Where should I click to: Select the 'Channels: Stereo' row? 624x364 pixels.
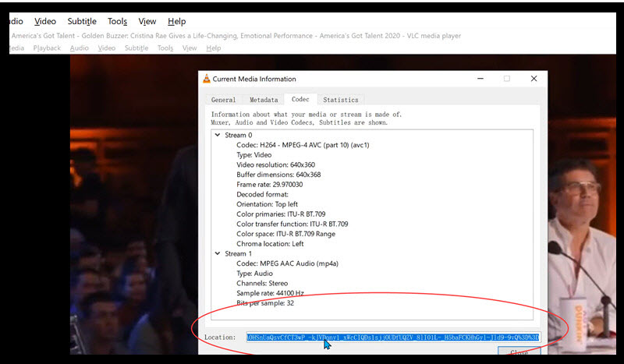(x=262, y=283)
